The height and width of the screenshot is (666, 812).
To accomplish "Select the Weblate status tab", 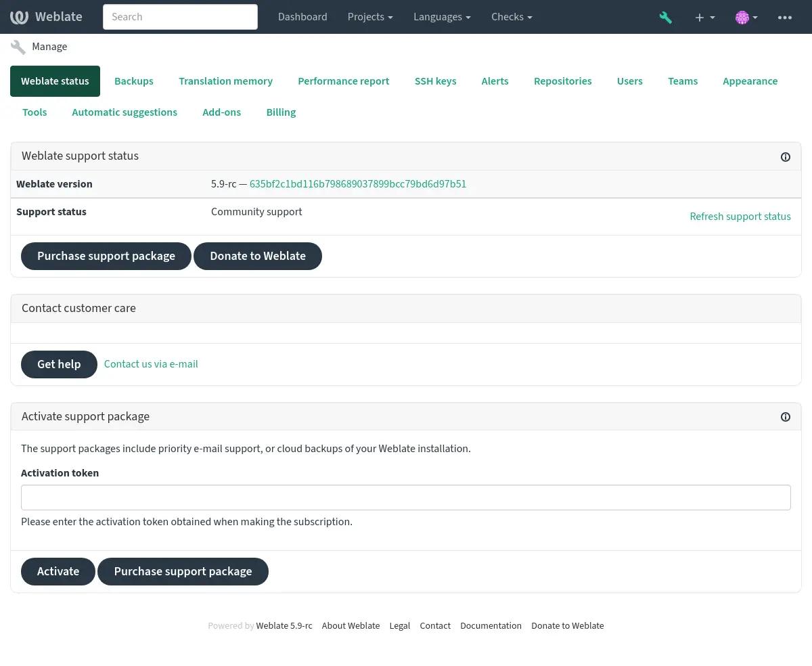I will tap(55, 81).
